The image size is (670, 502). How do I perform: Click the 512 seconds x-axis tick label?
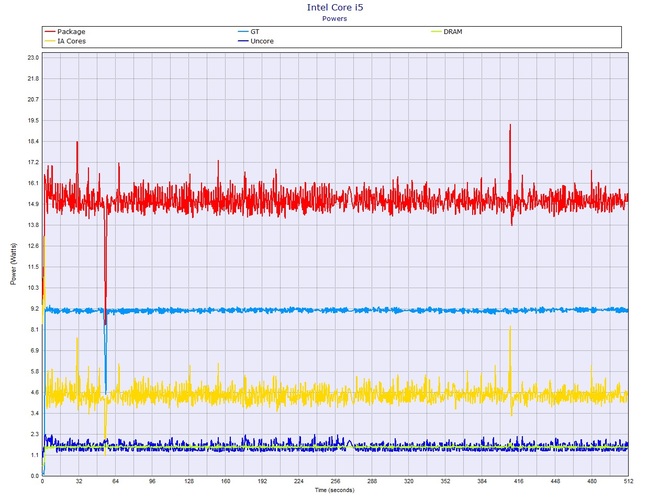click(628, 481)
